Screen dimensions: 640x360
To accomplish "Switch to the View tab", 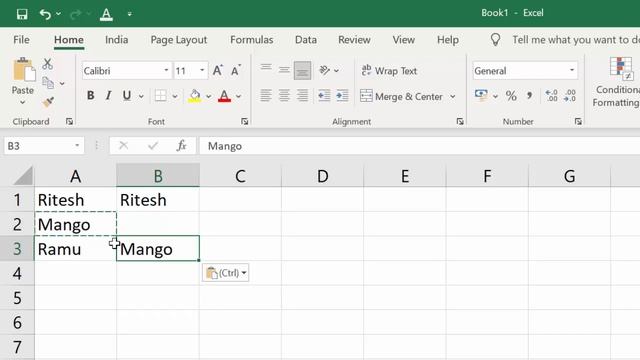I will [404, 40].
